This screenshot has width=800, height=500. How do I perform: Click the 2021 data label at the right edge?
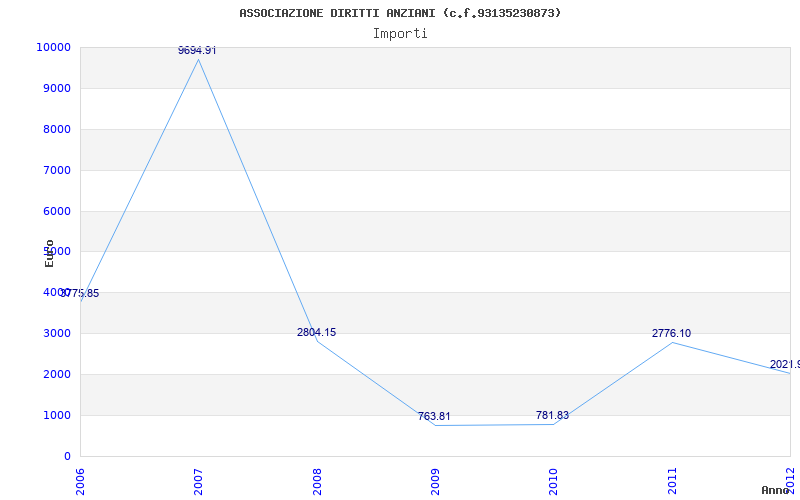click(x=785, y=364)
